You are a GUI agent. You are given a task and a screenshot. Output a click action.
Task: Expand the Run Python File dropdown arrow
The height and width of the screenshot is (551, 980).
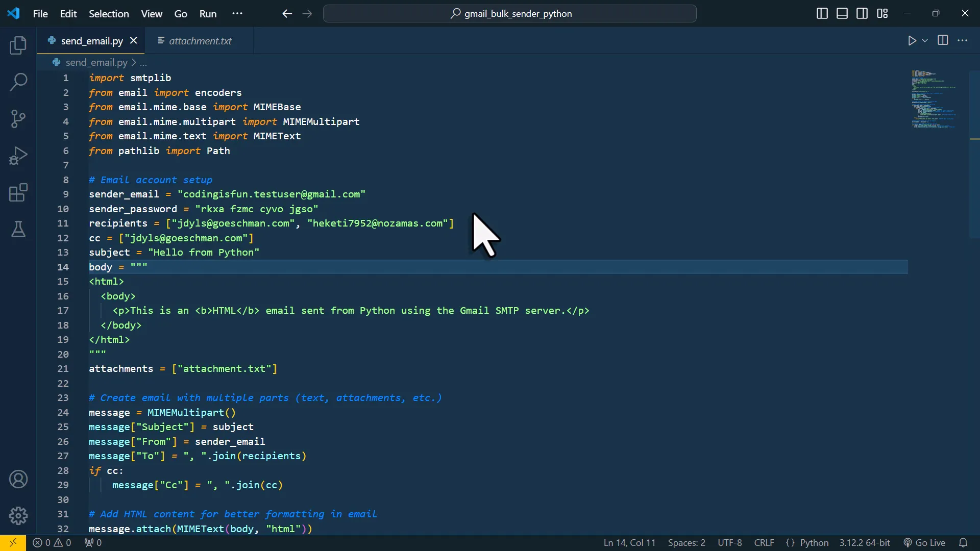click(925, 41)
